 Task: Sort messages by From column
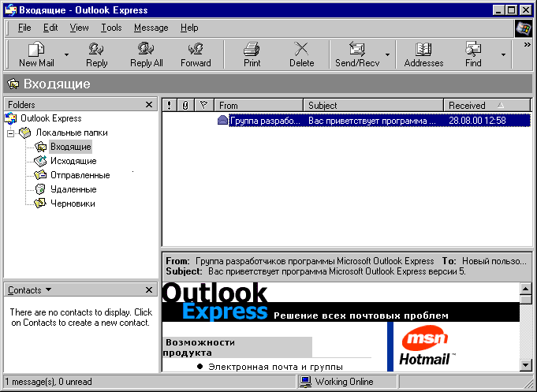click(259, 105)
